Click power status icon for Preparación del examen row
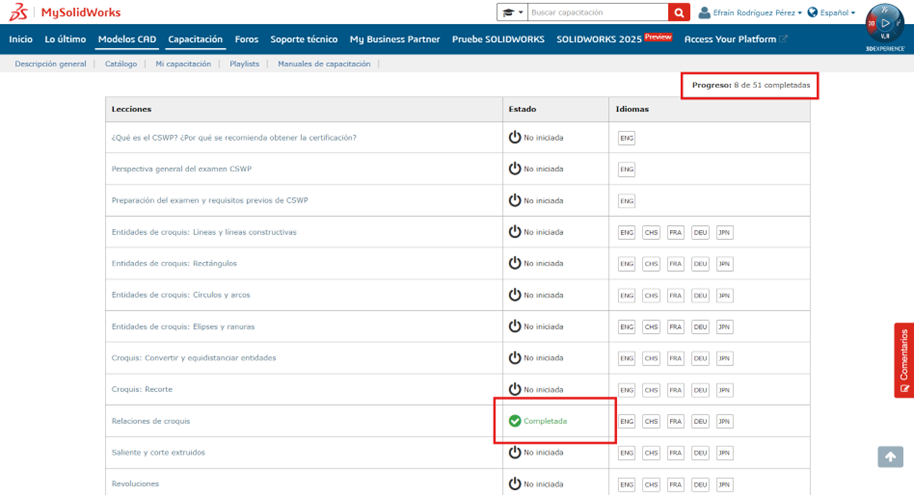Screen dimensions: 914x495 point(515,201)
